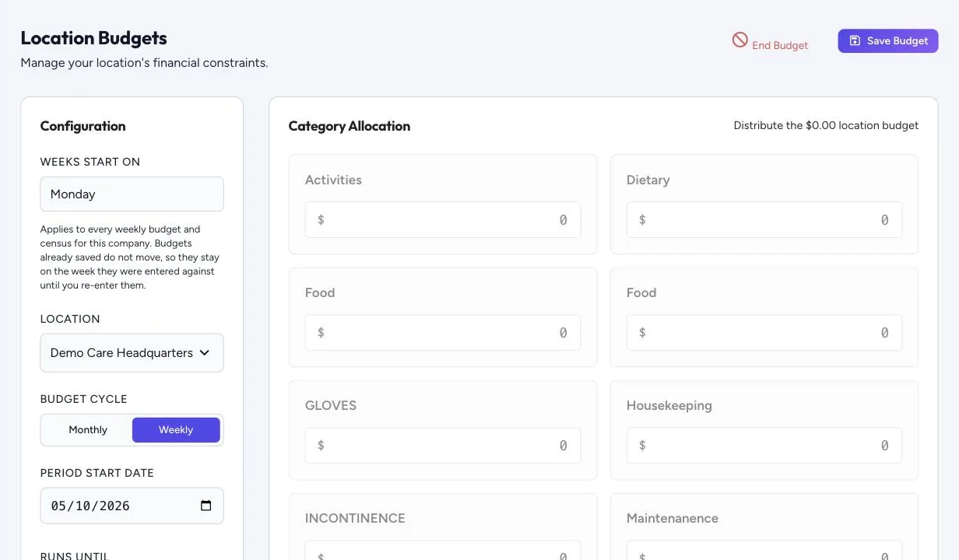Click the Location Budgets heading
The width and height of the screenshot is (959, 560).
[93, 37]
